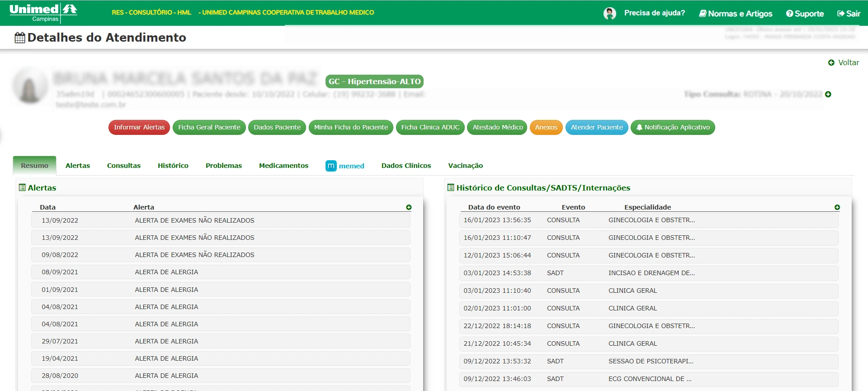
Task: Go back using the Voltar link
Action: click(848, 62)
